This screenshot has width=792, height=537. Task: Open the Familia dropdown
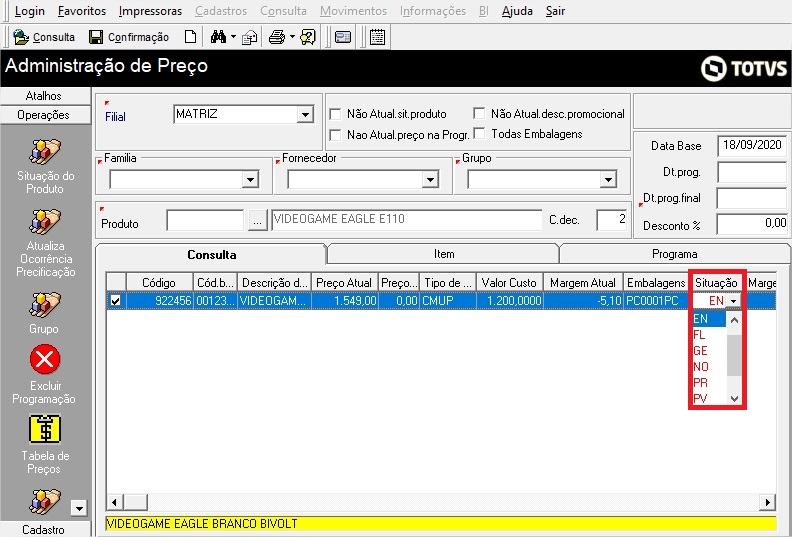point(250,179)
